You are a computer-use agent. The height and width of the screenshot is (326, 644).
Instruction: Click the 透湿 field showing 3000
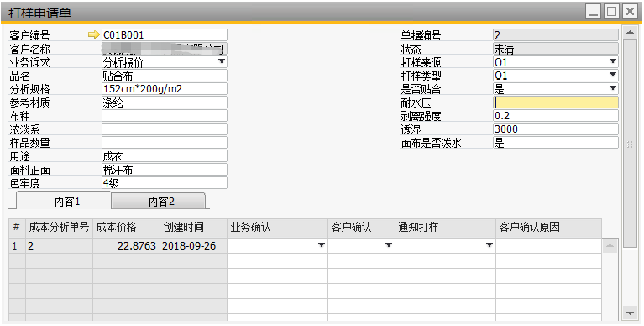(556, 129)
